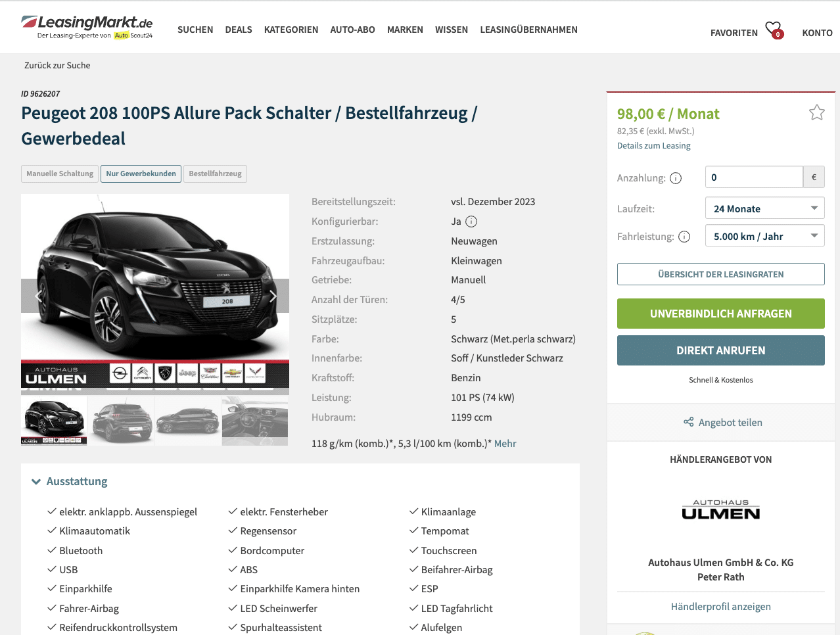Click the Mehr emissions link
This screenshot has height=635, width=840.
point(505,444)
